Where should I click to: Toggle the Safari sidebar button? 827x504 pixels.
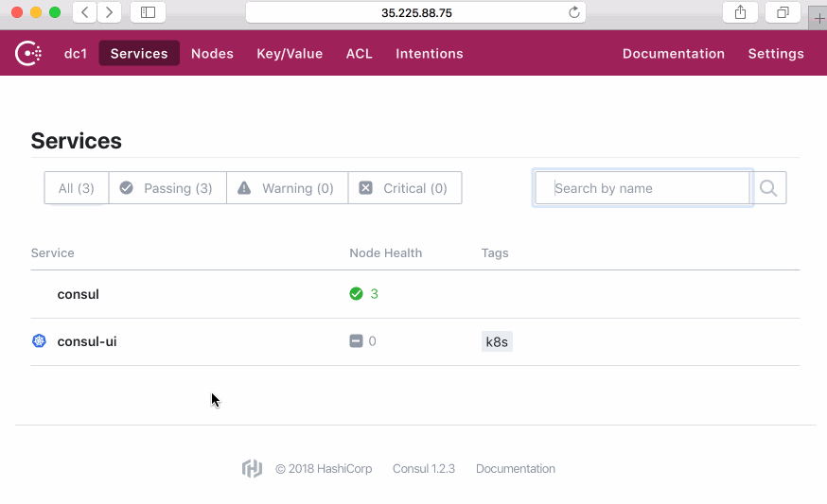coord(149,12)
